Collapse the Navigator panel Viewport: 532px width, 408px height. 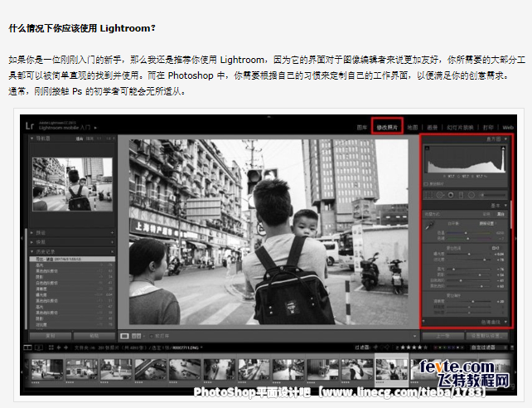point(32,138)
